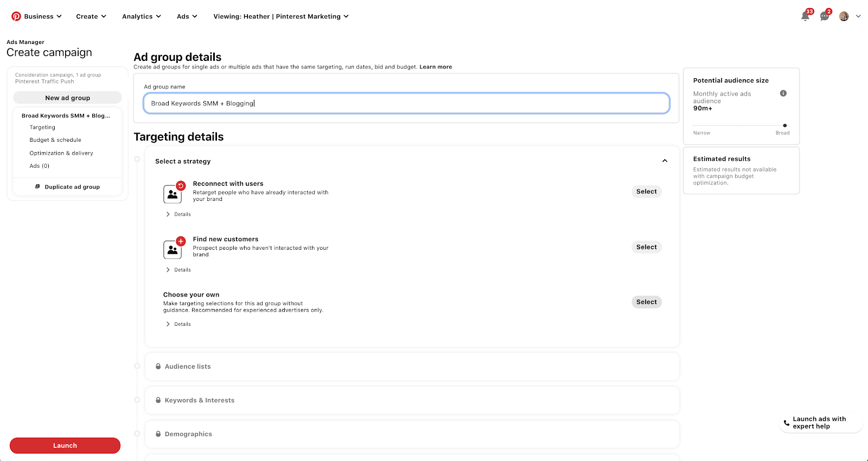The image size is (868, 461).
Task: Click the audience size info icon
Action: coord(783,93)
